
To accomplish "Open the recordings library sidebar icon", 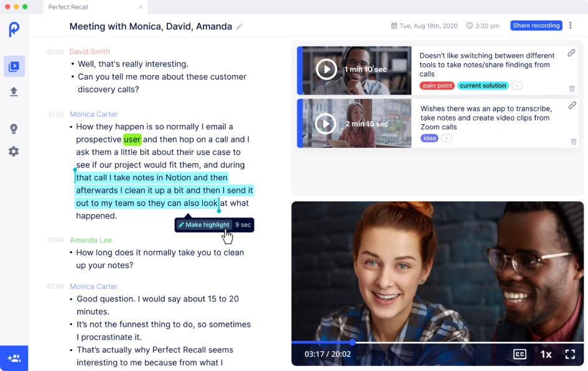I will pyautogui.click(x=14, y=66).
